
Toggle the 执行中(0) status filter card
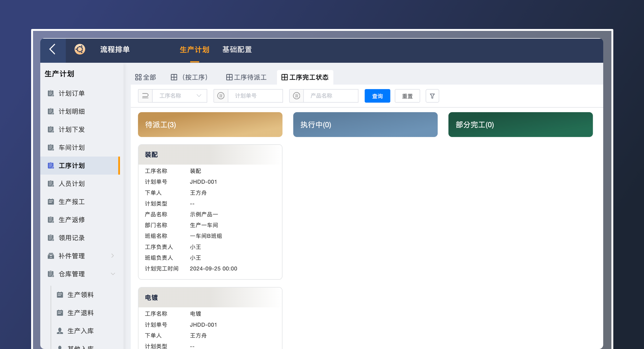[365, 125]
